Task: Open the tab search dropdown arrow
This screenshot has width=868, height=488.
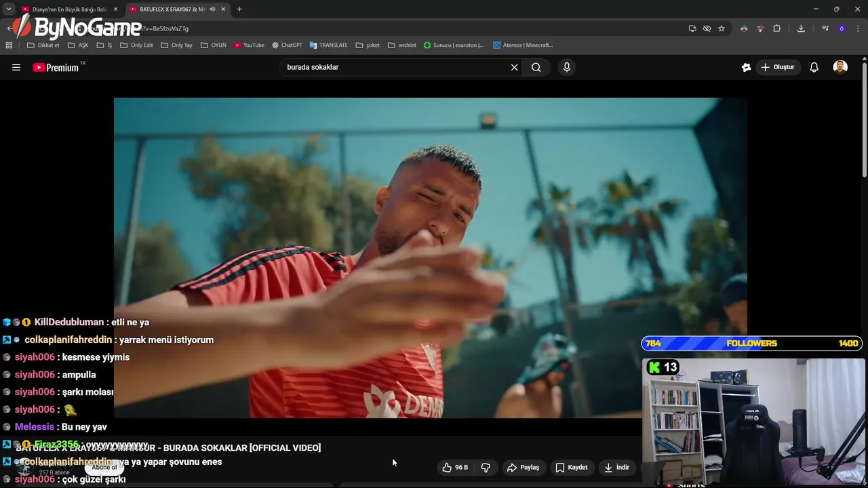Action: 9,9
